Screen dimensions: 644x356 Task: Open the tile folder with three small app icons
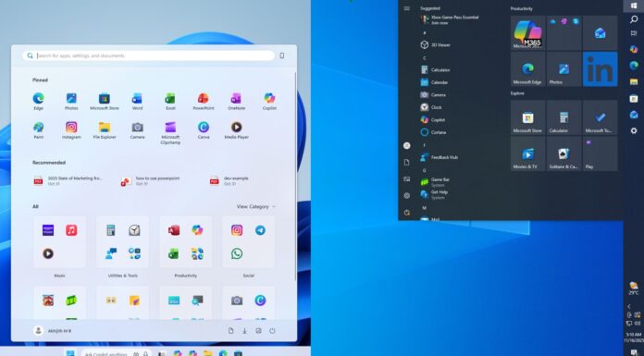(x=563, y=33)
